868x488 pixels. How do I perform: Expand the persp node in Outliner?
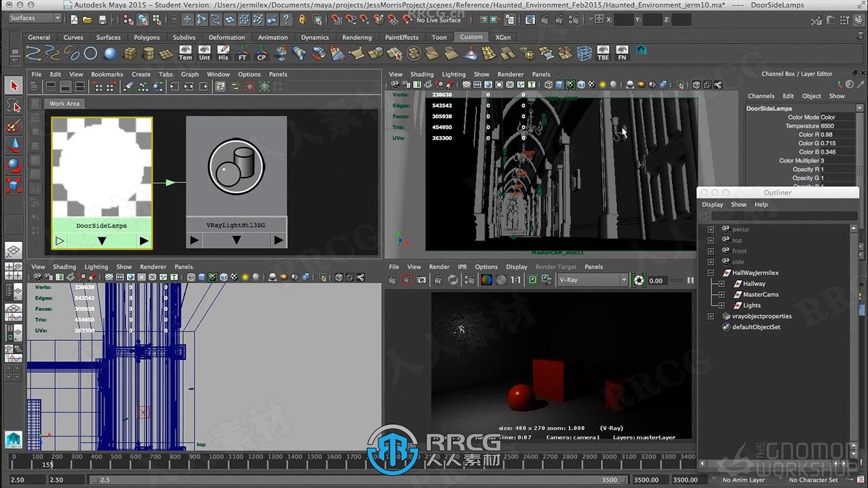click(x=711, y=230)
